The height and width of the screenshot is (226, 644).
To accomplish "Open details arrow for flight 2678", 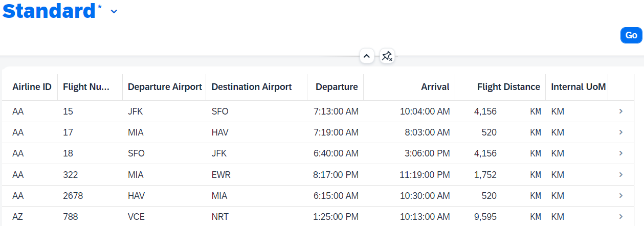I will pyautogui.click(x=620, y=196).
